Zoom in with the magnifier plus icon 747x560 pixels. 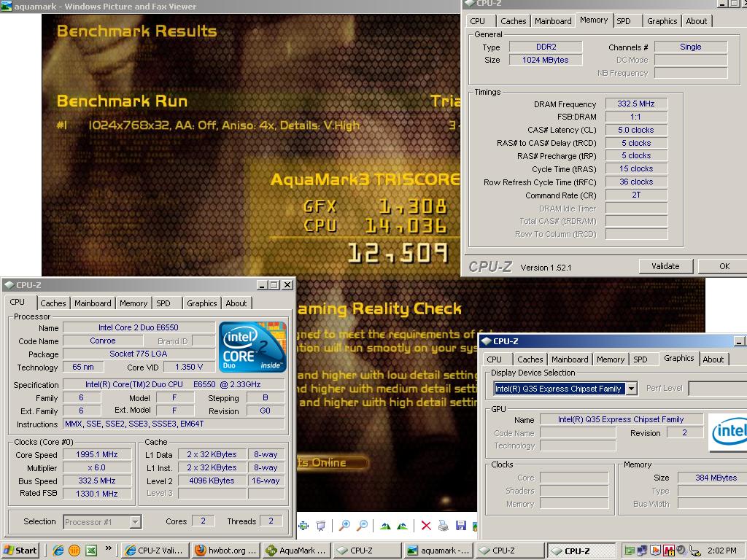[344, 526]
